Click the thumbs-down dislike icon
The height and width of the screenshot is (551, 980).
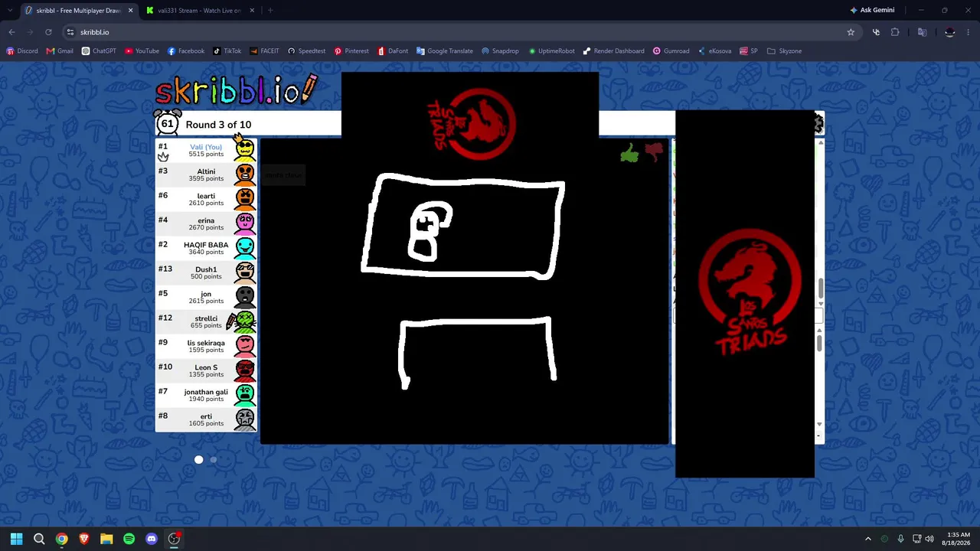pos(654,152)
